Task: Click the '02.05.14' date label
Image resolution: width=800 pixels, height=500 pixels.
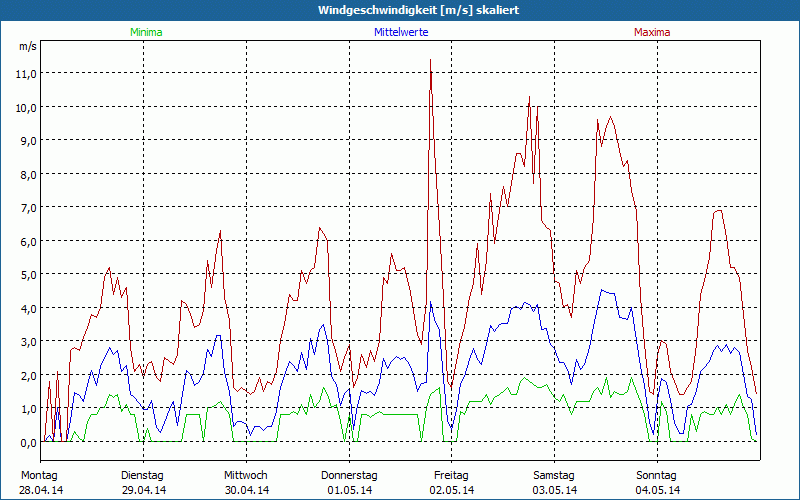Action: [452, 490]
